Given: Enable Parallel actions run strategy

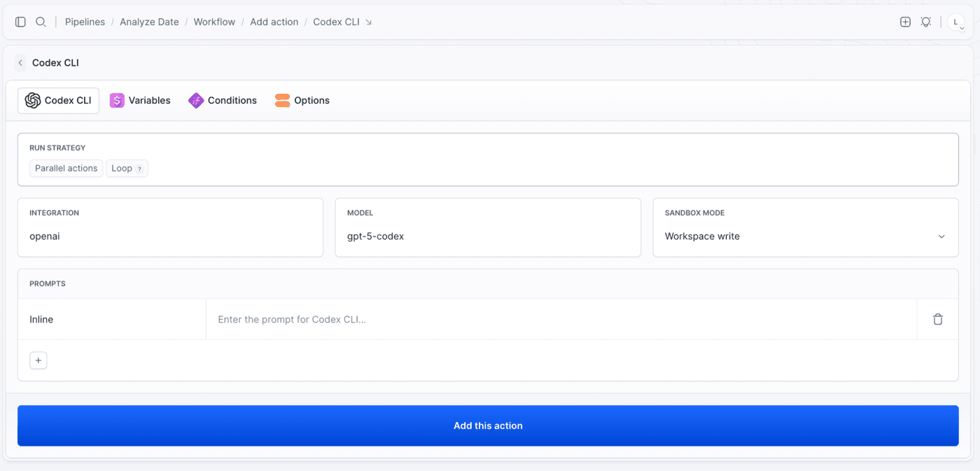Looking at the screenshot, I should [66, 169].
